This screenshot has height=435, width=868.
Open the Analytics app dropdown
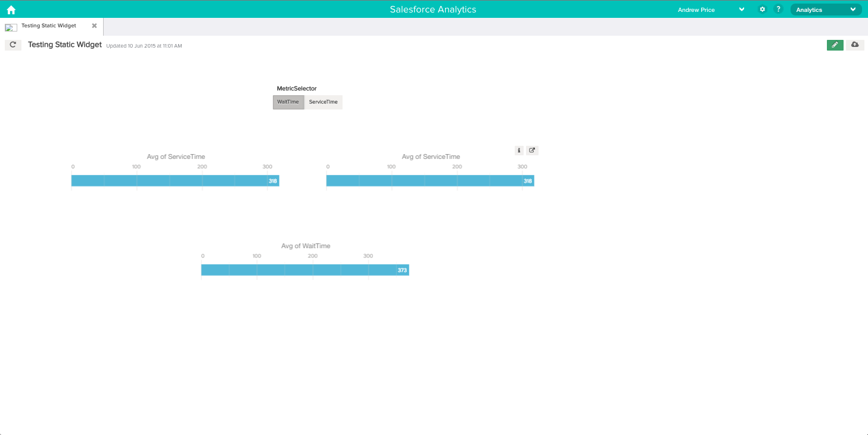826,10
